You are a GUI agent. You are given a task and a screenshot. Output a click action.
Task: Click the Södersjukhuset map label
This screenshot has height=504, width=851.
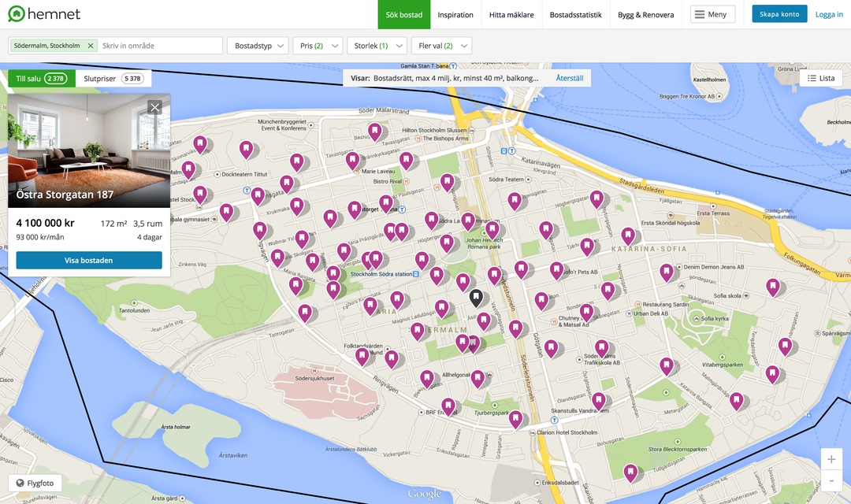tap(314, 378)
